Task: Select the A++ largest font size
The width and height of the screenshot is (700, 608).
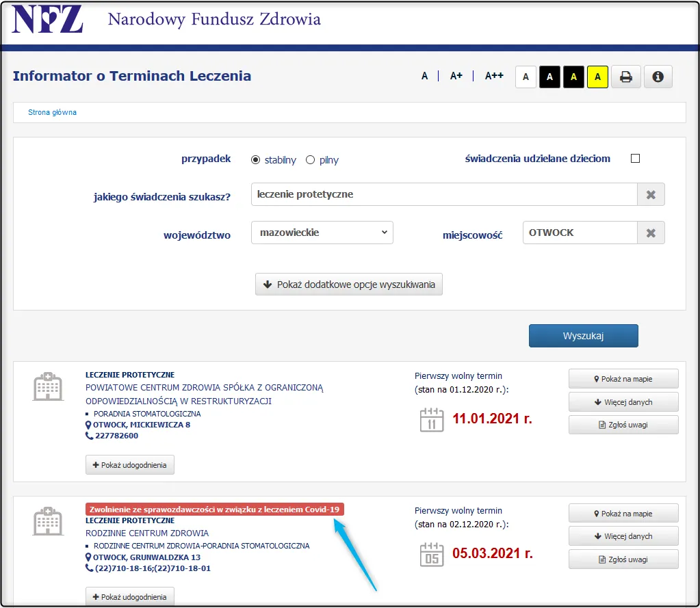Action: pos(493,76)
